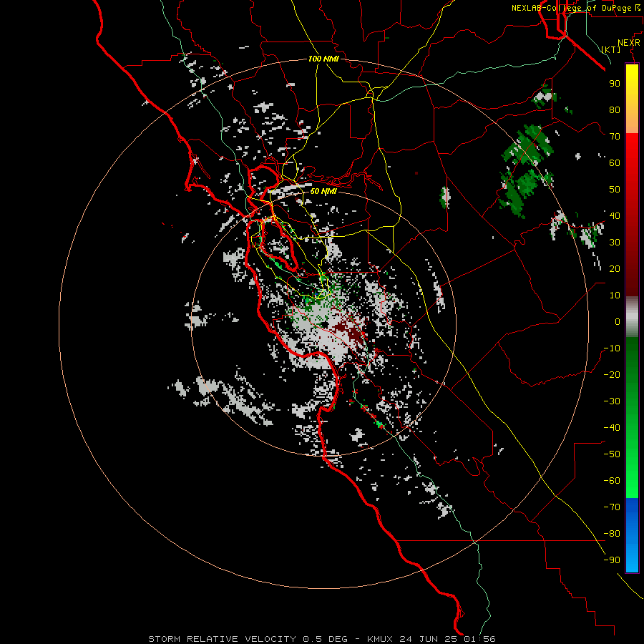The width and height of the screenshot is (644, 644).
Task: Click the 90 value on velocity scale
Action: pyautogui.click(x=615, y=84)
